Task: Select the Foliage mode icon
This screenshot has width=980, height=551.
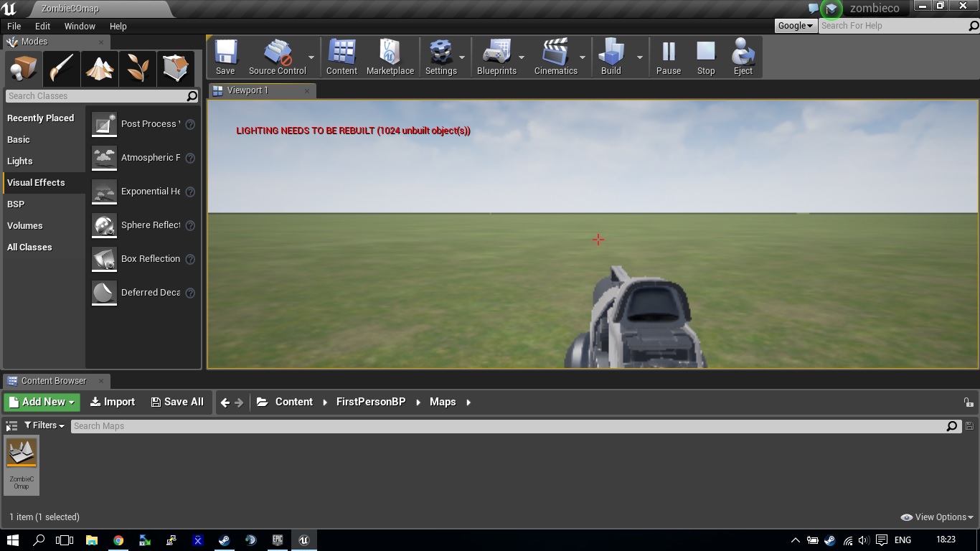Action: 138,69
